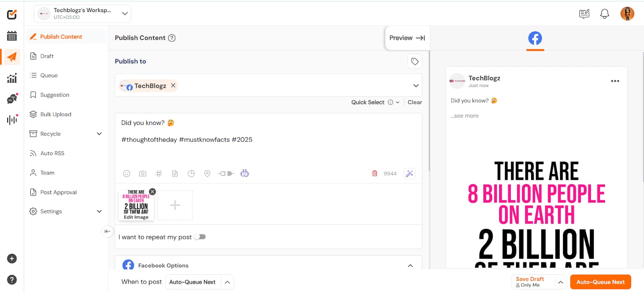Open Draft in the sidebar
Viewport: 644px width, 293px height.
pyautogui.click(x=47, y=56)
